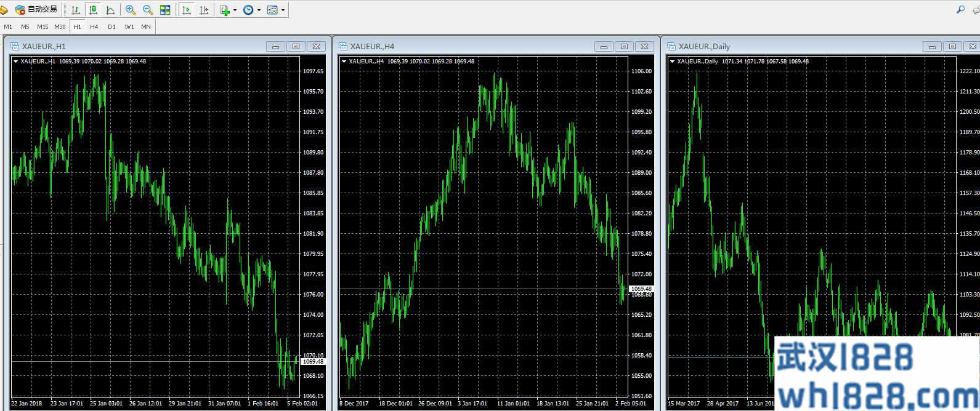Click the '8 Dec 2017' date on H4 axis
The height and width of the screenshot is (411, 980).
(x=354, y=404)
